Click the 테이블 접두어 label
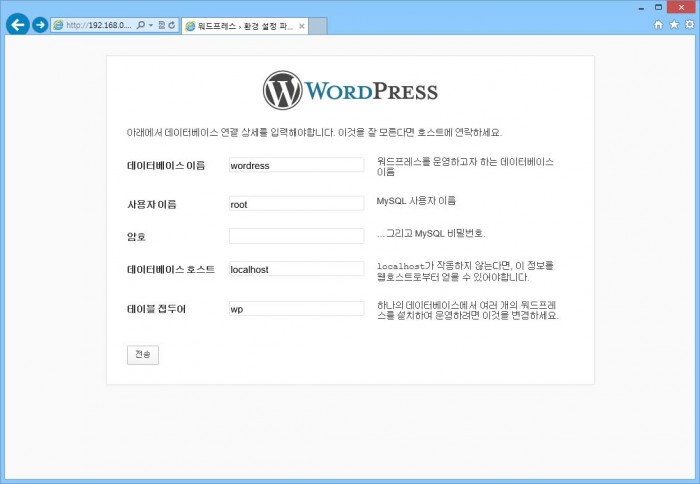This screenshot has height=484, width=700. [156, 309]
